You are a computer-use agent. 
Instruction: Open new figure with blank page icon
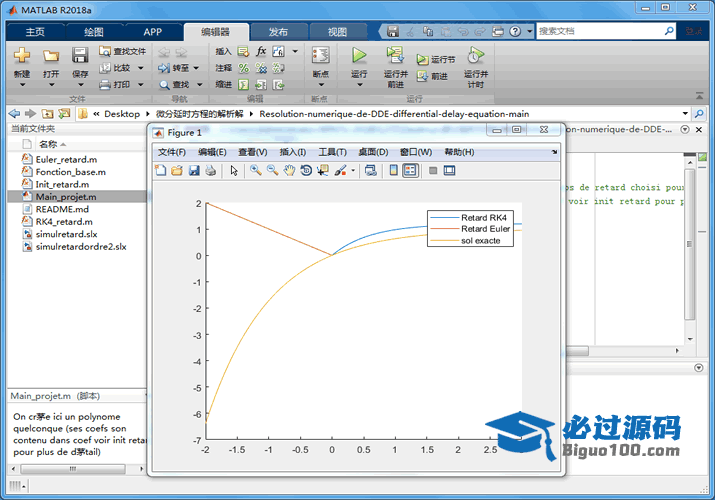[x=161, y=171]
